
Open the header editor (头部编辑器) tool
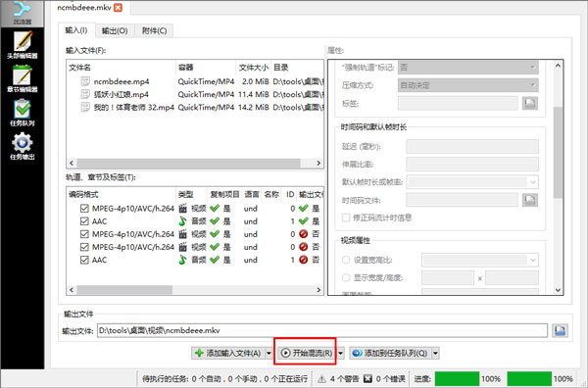tap(23, 44)
